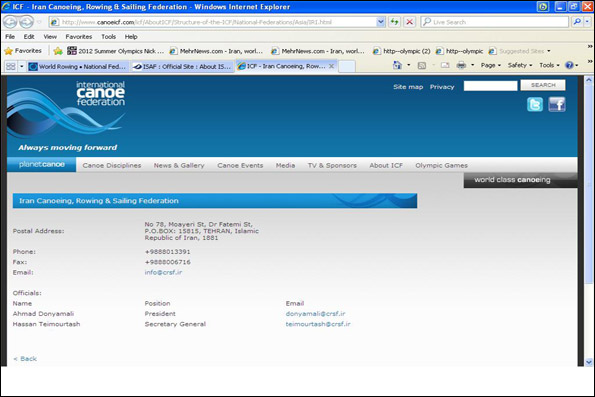Open the planetcanoe navigation tab
Image resolution: width=595 pixels, height=397 pixels.
point(41,164)
